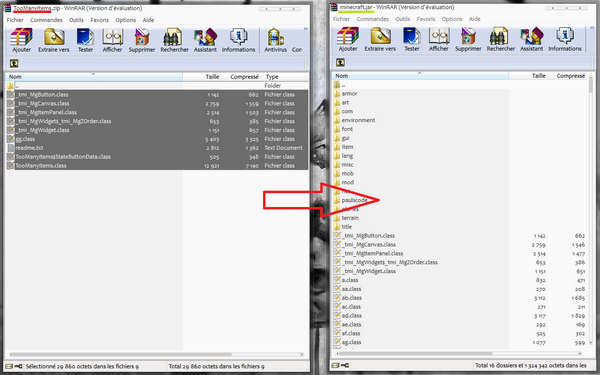Go up one level in TooManyItems archive
This screenshot has height=375, width=600.
[x=14, y=63]
